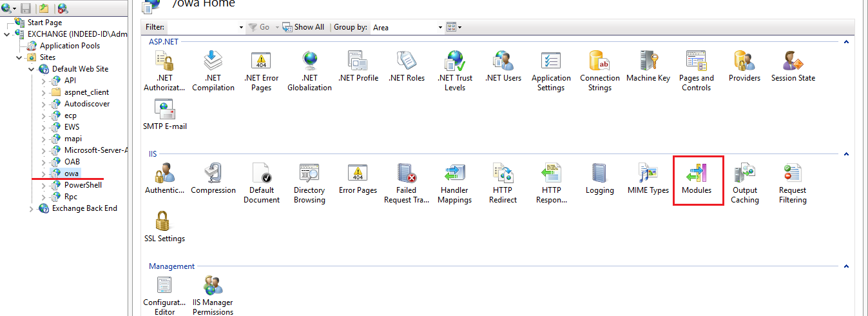The image size is (868, 316).
Task: Click inside the Filter text field
Action: click(202, 27)
